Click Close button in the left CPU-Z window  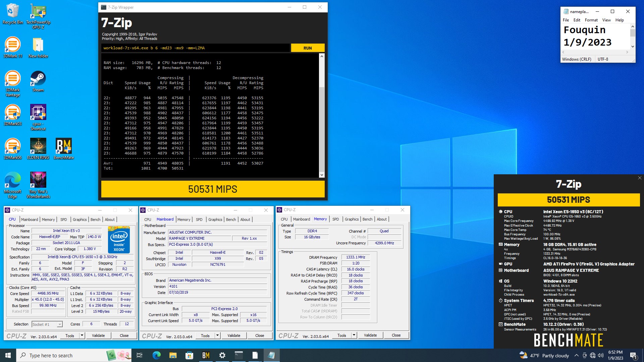coord(124,336)
